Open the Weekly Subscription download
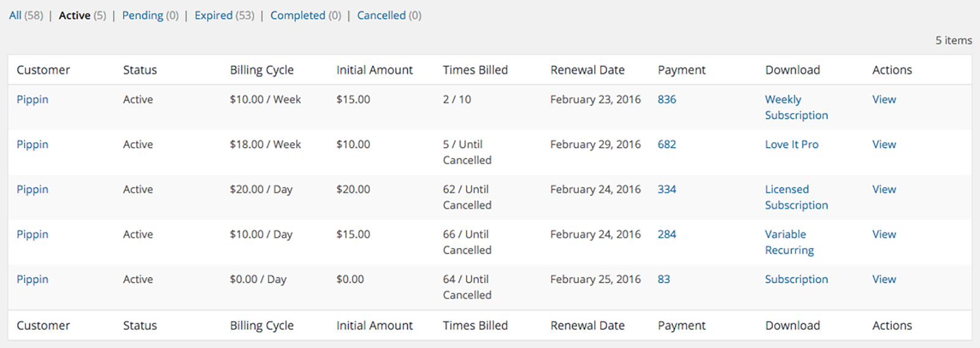Screen dimensions: 980x348 point(796,107)
